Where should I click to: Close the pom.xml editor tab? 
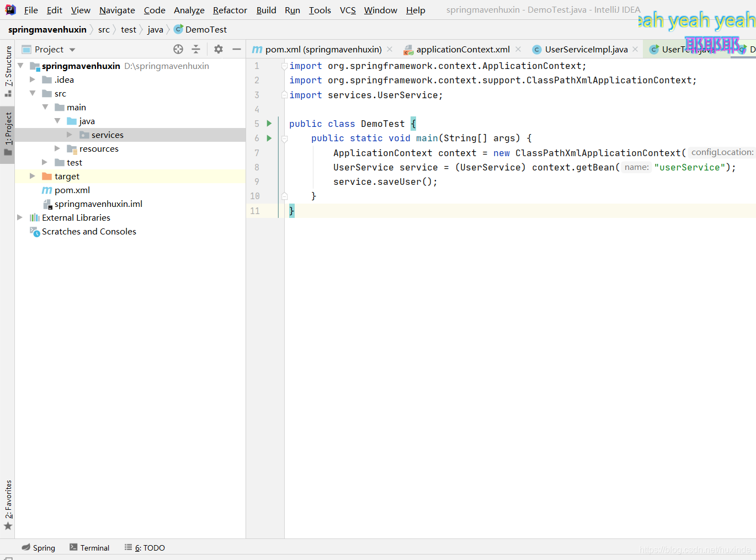click(x=390, y=49)
